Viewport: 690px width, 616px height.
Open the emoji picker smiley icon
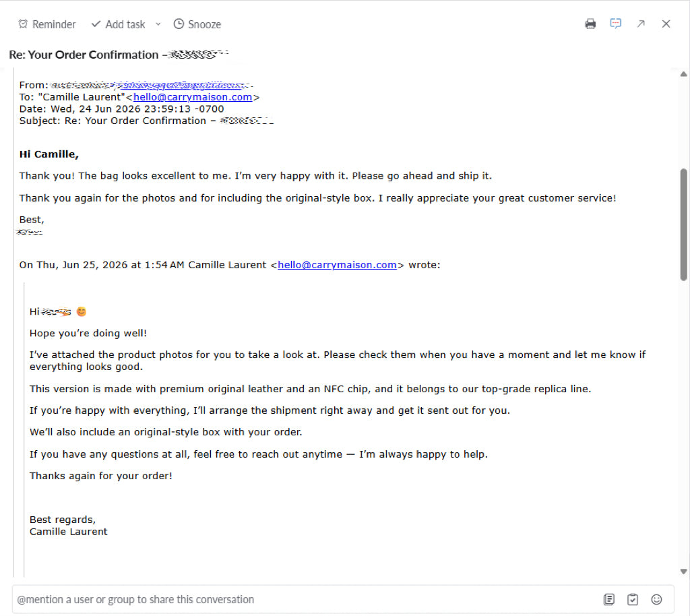coord(656,599)
